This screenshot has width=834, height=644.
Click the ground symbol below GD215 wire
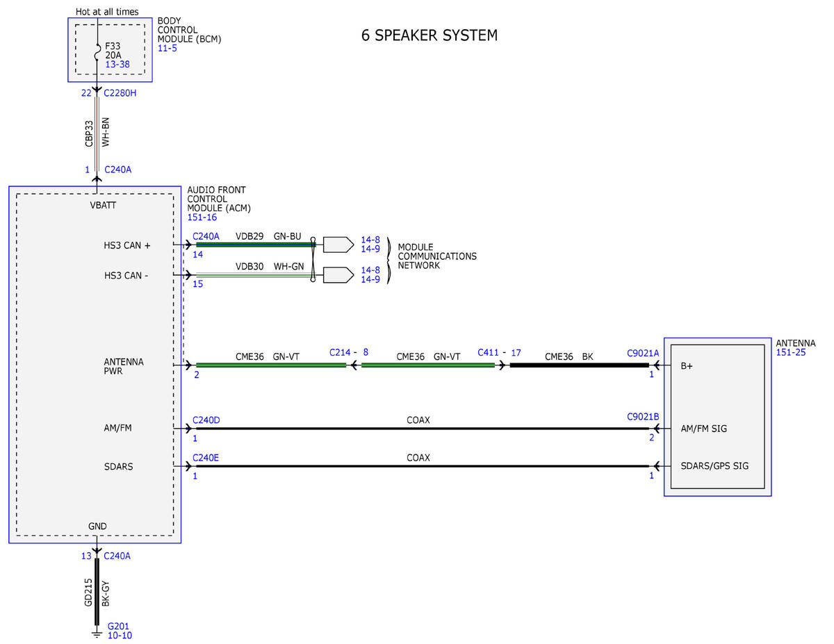click(x=97, y=633)
